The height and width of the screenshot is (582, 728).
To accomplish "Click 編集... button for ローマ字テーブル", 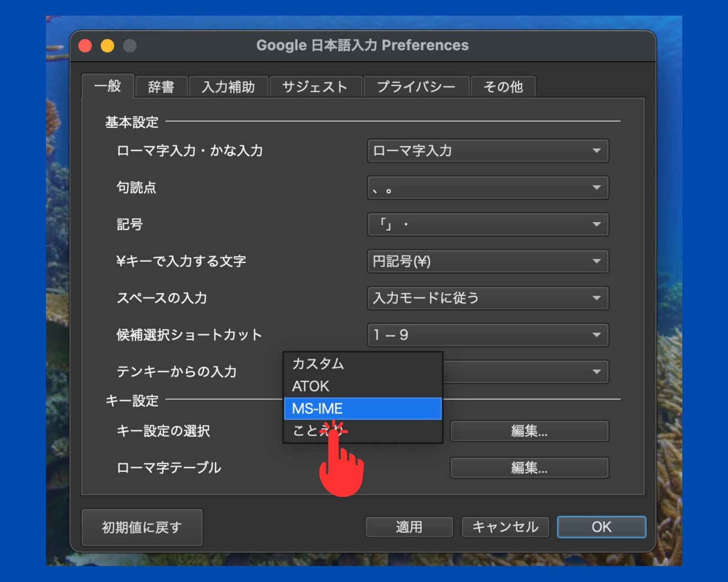I will coord(529,468).
